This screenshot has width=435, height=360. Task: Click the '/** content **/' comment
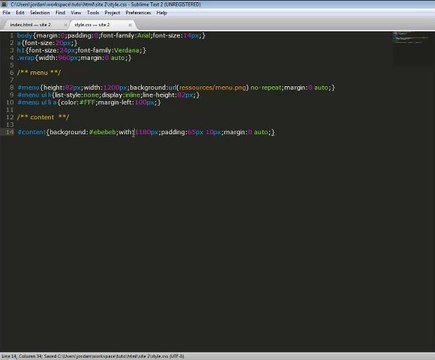(x=43, y=117)
